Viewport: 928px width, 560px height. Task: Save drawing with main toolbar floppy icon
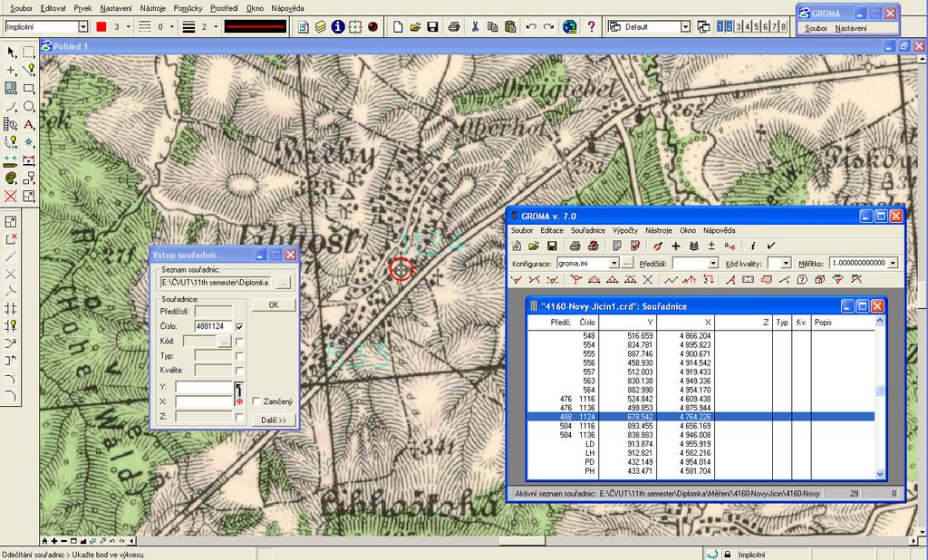coord(432,26)
